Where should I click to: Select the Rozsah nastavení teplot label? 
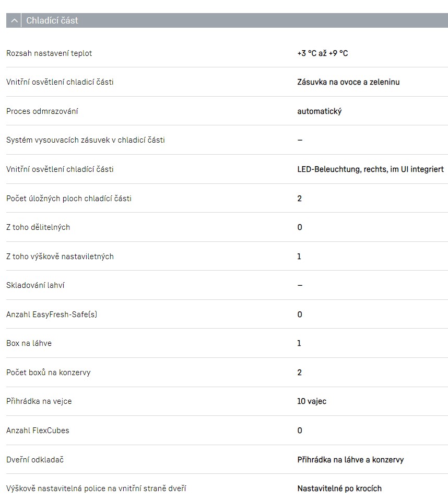click(49, 53)
